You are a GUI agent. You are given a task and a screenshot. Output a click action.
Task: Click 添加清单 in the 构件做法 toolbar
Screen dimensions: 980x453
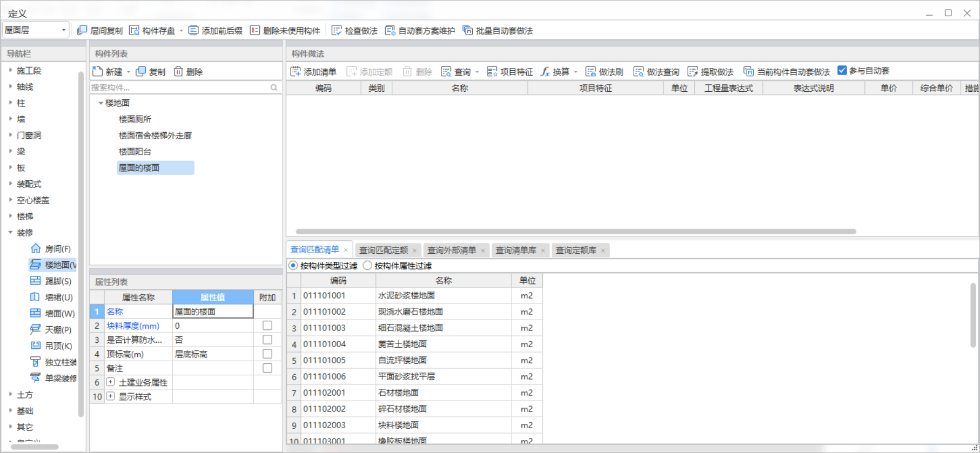(x=313, y=71)
